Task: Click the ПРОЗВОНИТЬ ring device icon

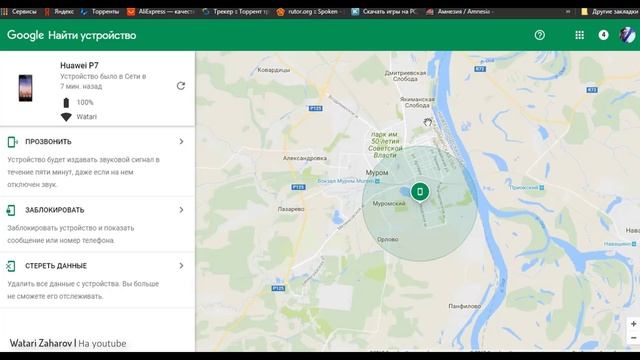Action: (x=12, y=142)
